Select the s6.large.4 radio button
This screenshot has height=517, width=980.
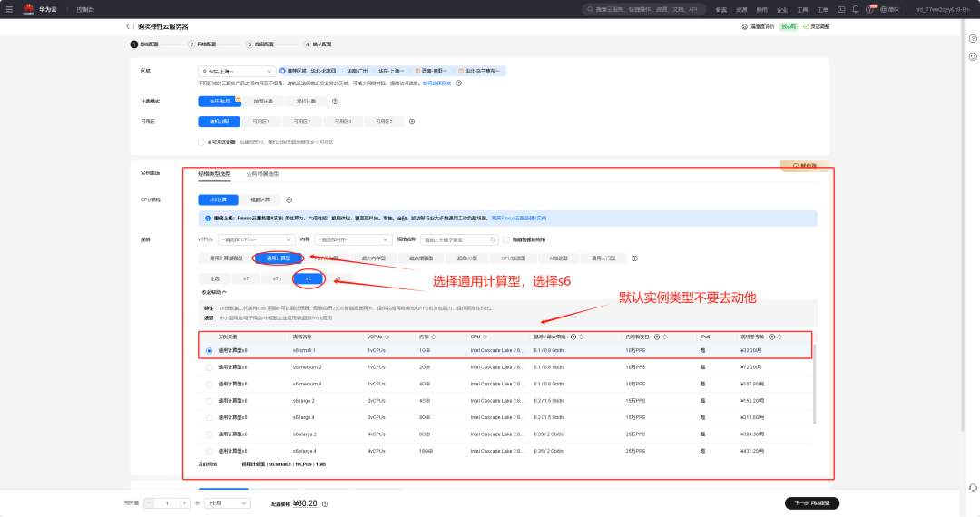[x=209, y=418]
